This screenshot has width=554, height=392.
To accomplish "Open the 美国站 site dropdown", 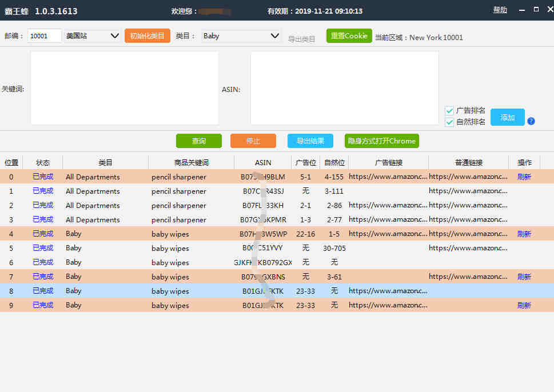I will pyautogui.click(x=92, y=35).
